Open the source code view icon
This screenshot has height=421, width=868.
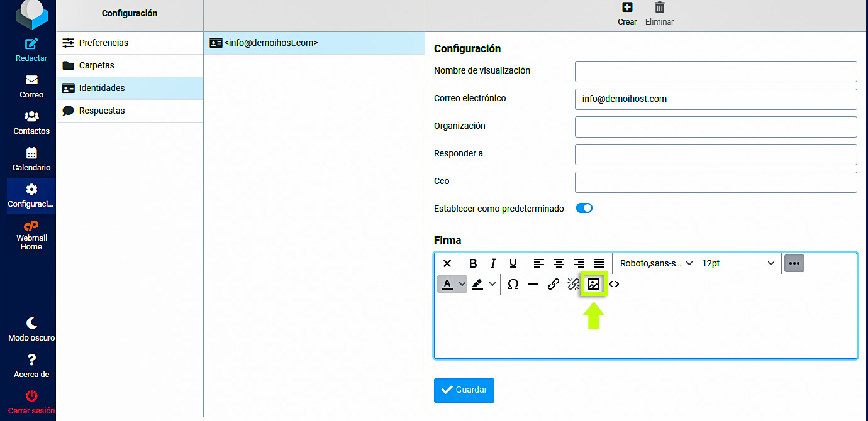coord(614,284)
